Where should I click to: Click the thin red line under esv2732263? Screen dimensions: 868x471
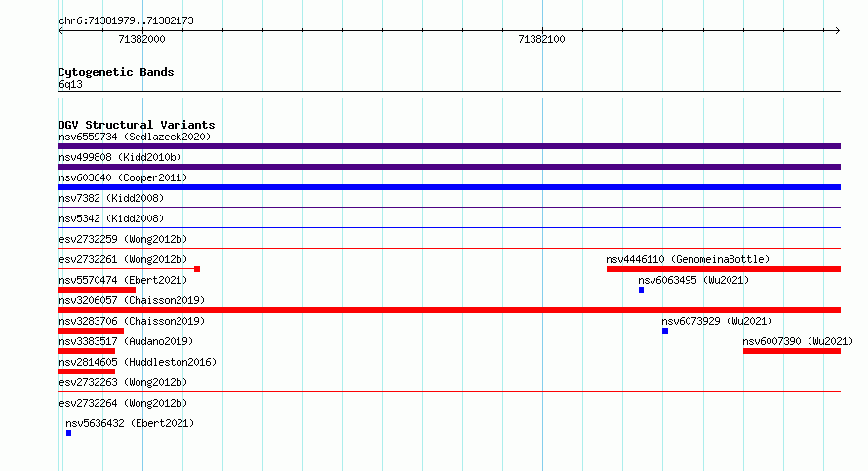click(449, 391)
